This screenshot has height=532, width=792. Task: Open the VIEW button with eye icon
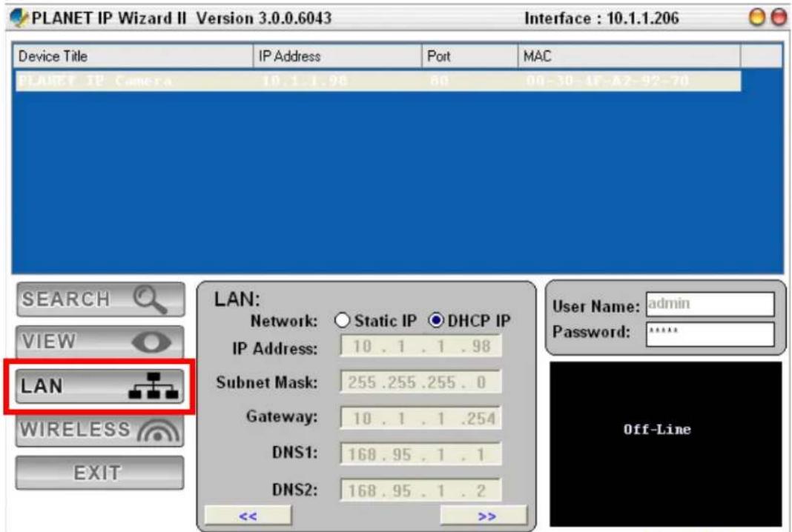(x=100, y=342)
